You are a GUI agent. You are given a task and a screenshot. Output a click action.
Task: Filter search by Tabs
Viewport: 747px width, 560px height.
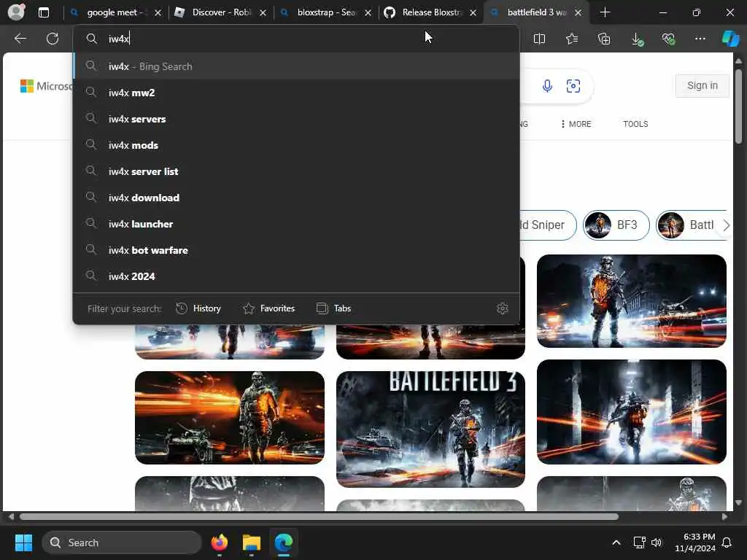pos(333,308)
